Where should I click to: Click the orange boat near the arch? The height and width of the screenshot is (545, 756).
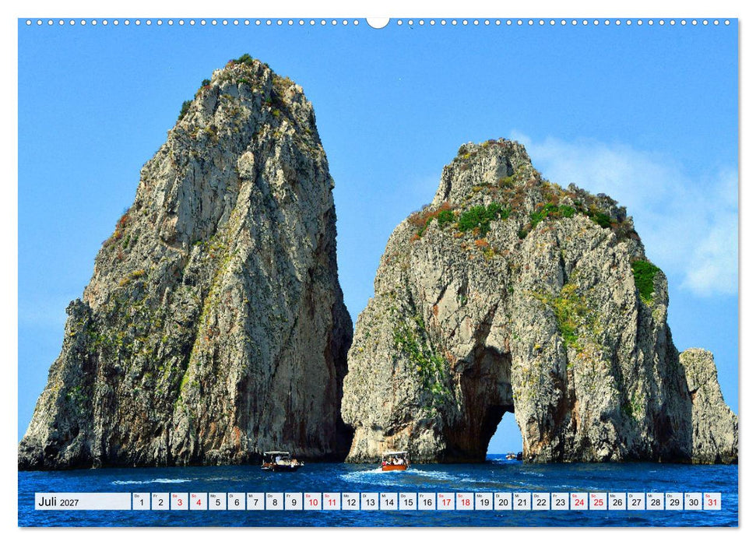(x=395, y=461)
